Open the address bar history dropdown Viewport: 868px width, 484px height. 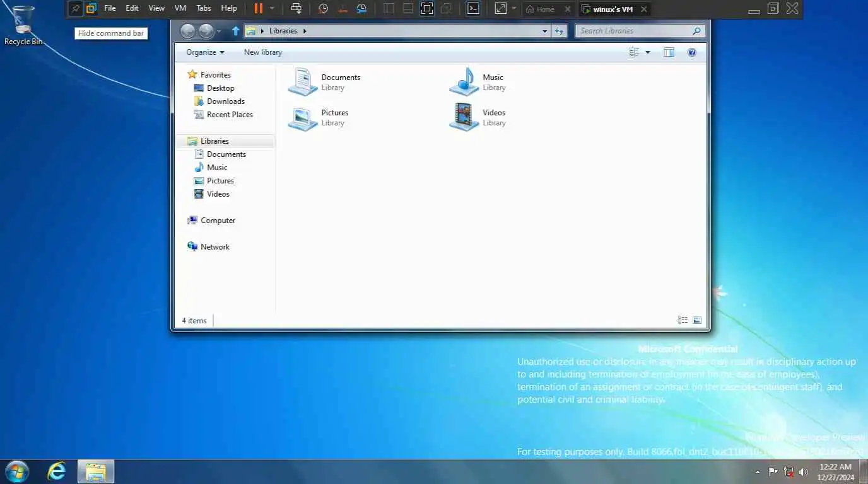coord(545,31)
